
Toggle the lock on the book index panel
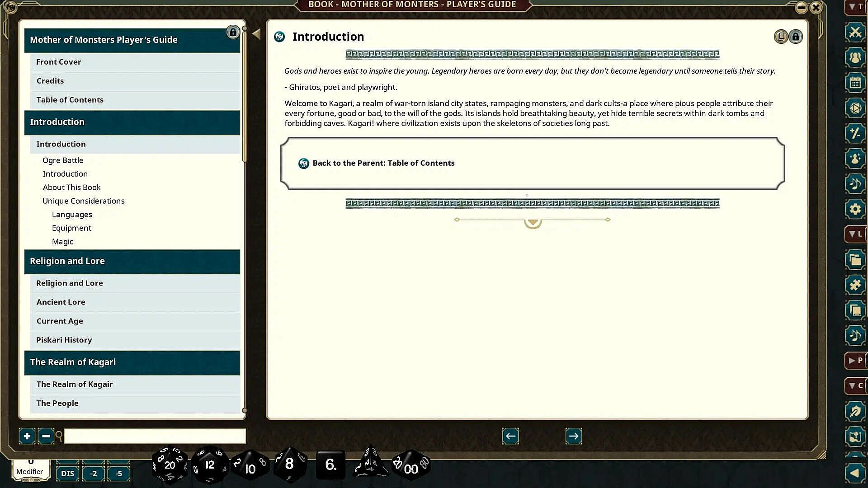pyautogui.click(x=233, y=32)
